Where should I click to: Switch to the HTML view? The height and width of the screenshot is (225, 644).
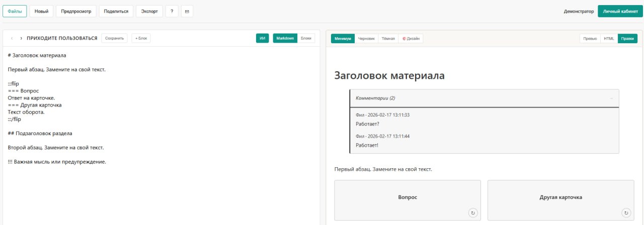coord(609,38)
